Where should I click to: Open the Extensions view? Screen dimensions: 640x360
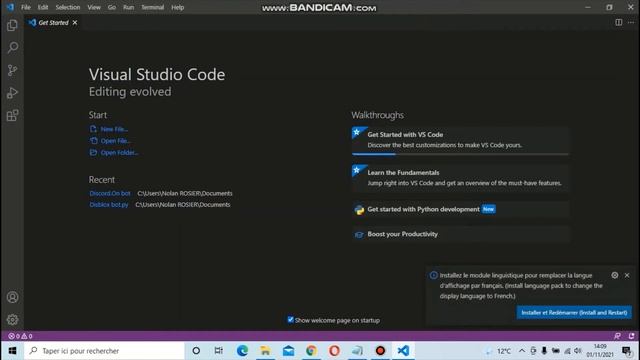[x=12, y=116]
